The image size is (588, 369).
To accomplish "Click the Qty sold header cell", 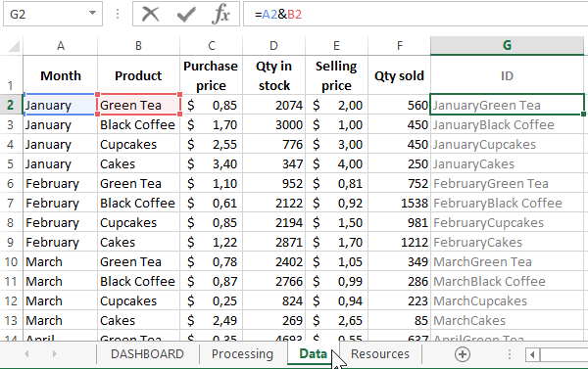I will 400,75.
